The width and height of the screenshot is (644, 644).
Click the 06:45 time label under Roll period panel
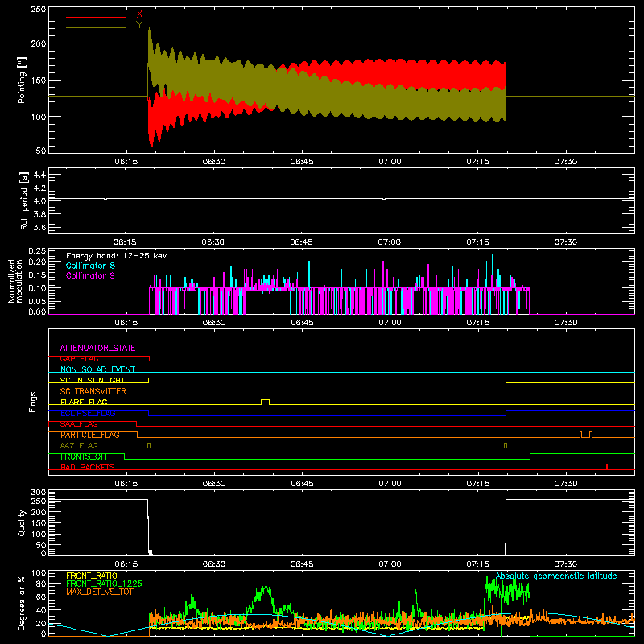[301, 242]
